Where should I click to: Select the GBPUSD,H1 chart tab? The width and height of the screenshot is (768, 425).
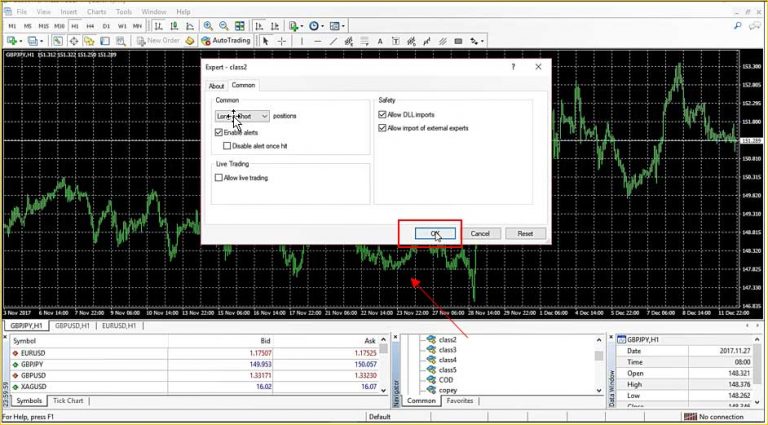[x=72, y=325]
